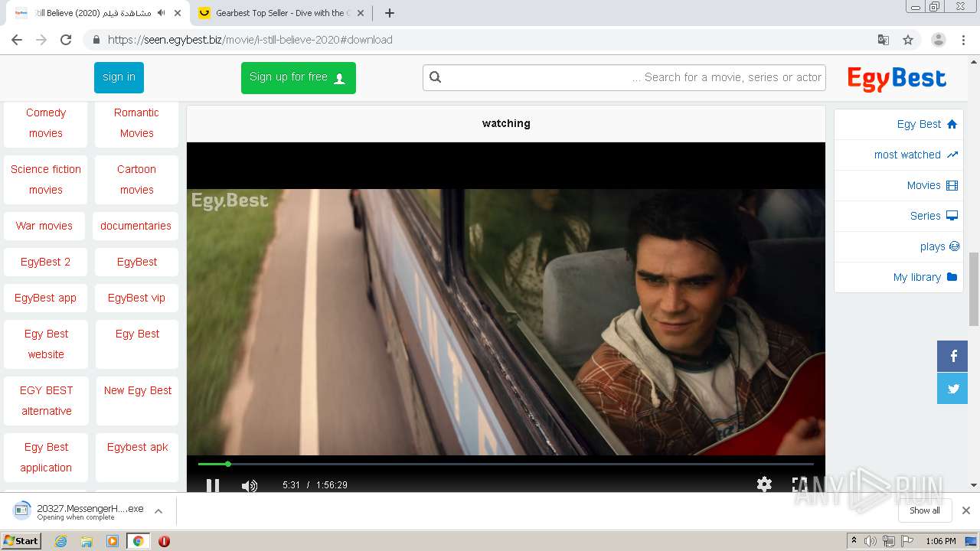
Task: Open EgyBest vip link
Action: pos(136,298)
